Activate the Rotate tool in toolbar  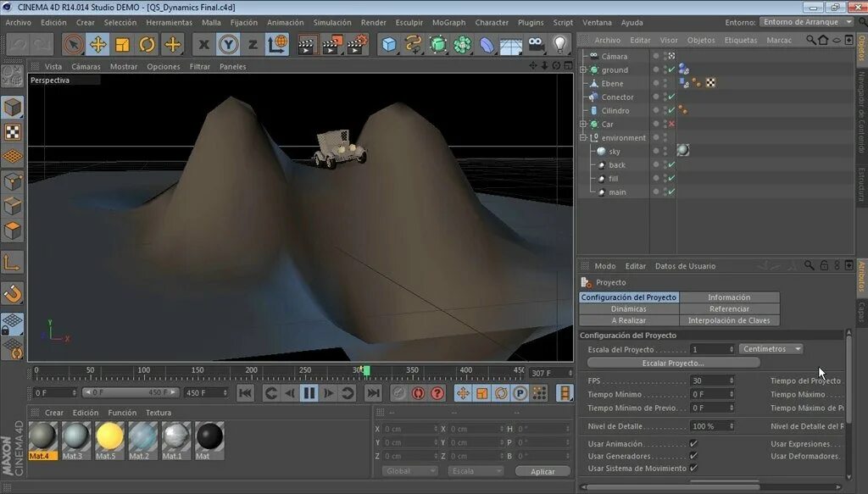(x=147, y=44)
